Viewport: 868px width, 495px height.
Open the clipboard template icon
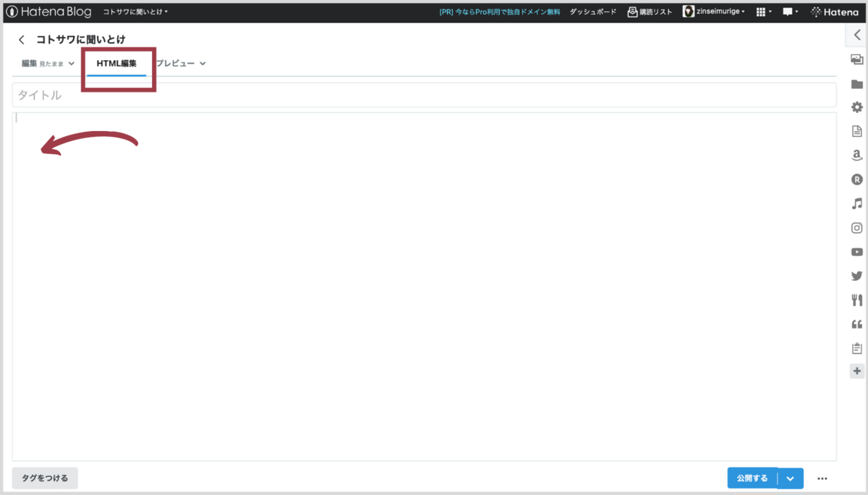856,348
